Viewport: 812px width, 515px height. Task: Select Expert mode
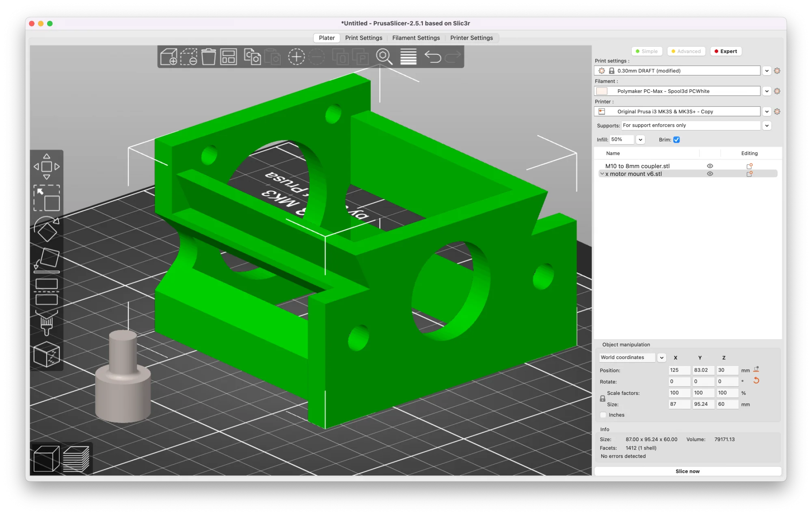(x=726, y=51)
